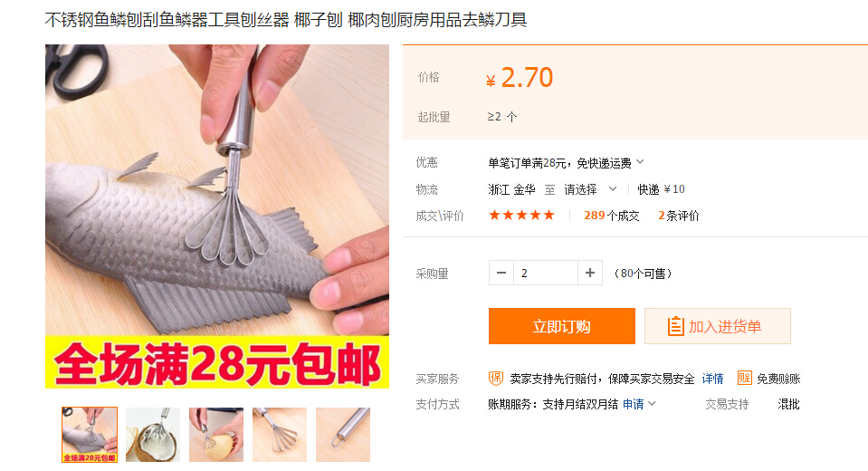Click the 赊 free credit icon
The image size is (868, 471).
pyautogui.click(x=745, y=378)
